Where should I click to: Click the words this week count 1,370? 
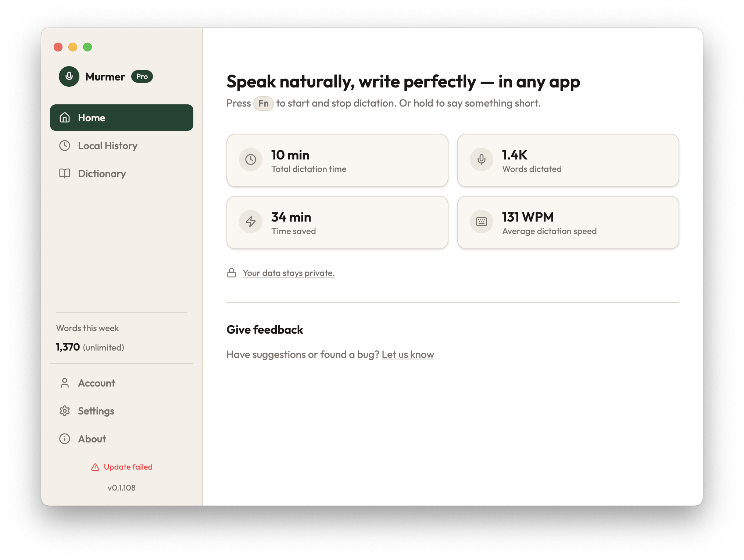point(68,347)
